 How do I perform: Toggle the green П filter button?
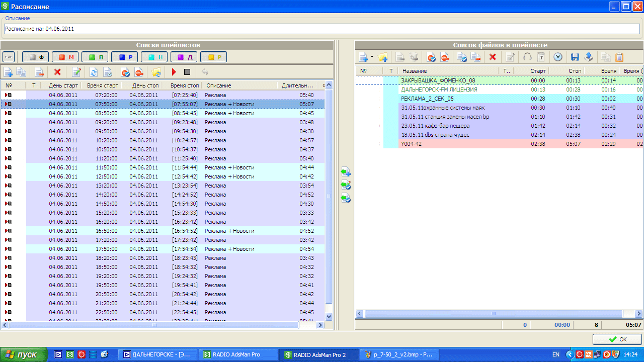pyautogui.click(x=95, y=57)
